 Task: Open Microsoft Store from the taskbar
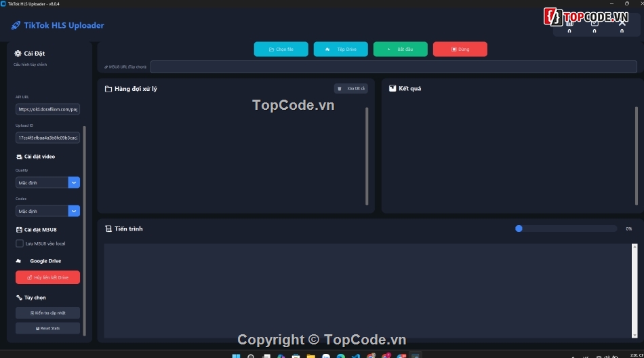click(x=296, y=356)
